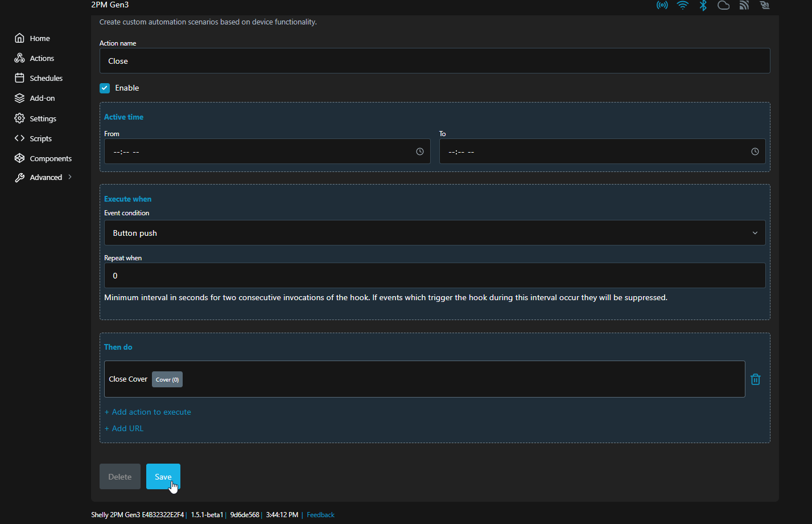This screenshot has height=524, width=812.
Task: Click the access point status icon
Action: pyautogui.click(x=662, y=5)
